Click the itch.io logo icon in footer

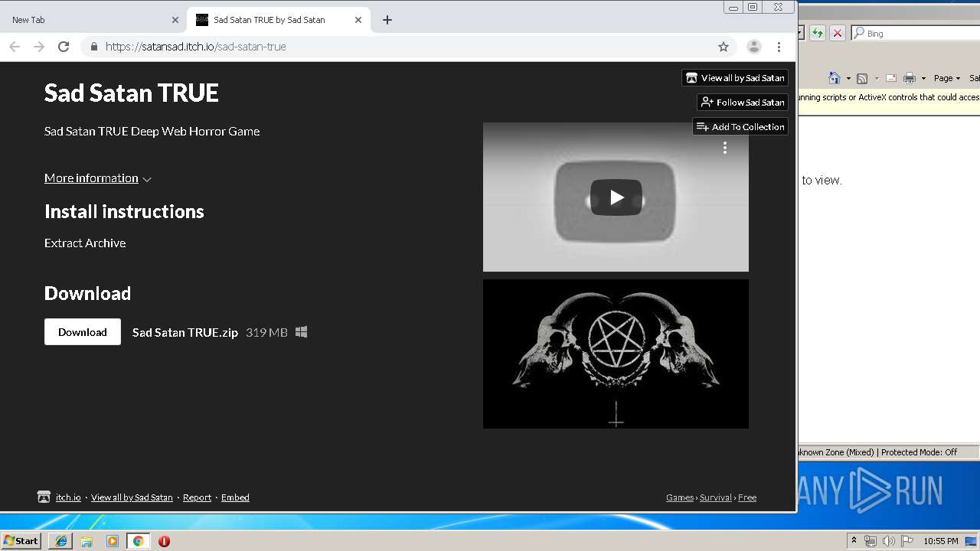pyautogui.click(x=44, y=497)
